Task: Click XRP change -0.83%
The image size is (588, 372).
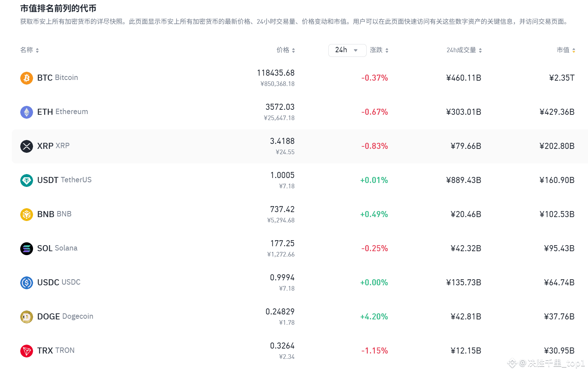Action: point(374,146)
